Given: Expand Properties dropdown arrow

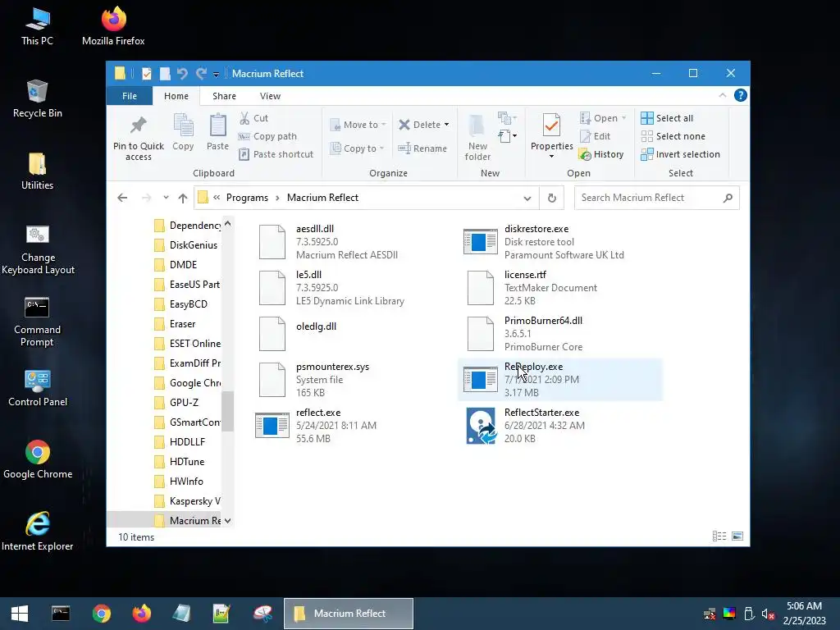Looking at the screenshot, I should point(552,157).
